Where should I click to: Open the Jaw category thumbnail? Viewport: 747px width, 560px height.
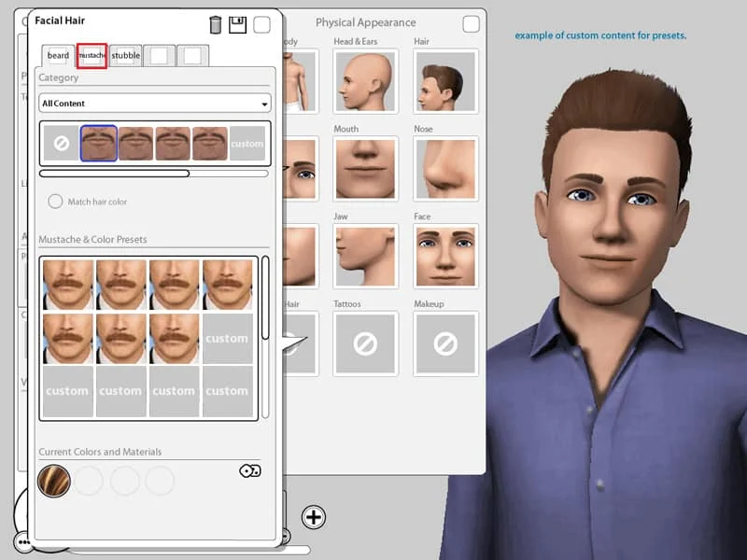[x=365, y=256]
